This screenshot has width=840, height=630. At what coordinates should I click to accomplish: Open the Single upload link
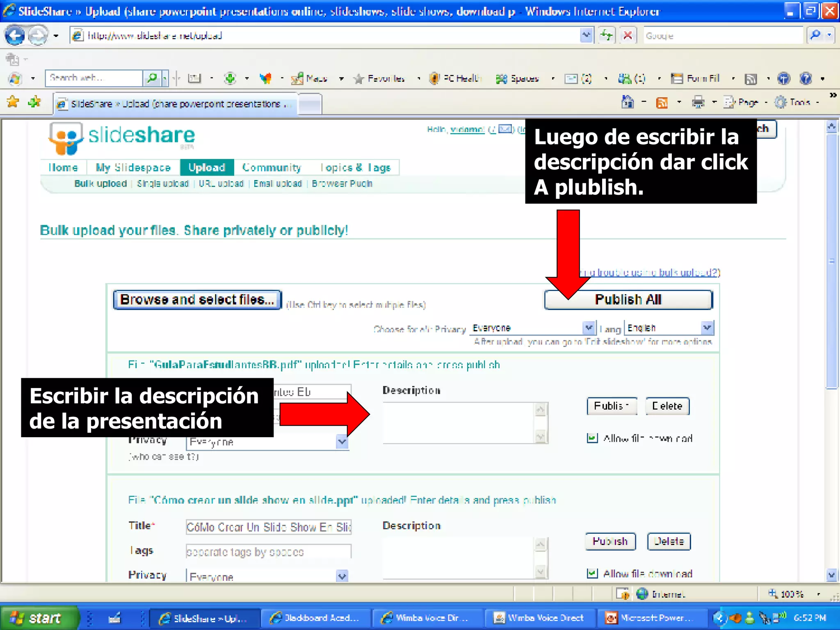[x=163, y=183]
